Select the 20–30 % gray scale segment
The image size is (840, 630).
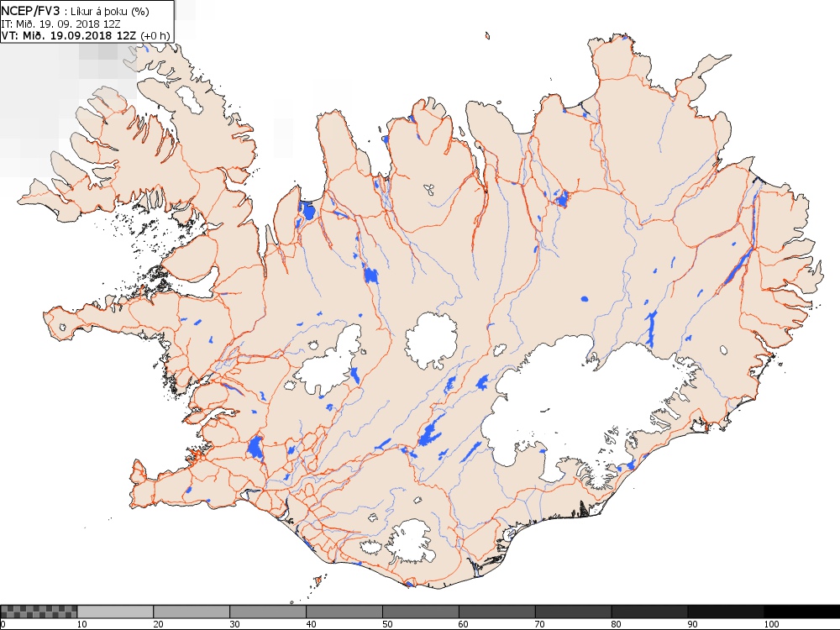[x=192, y=612]
